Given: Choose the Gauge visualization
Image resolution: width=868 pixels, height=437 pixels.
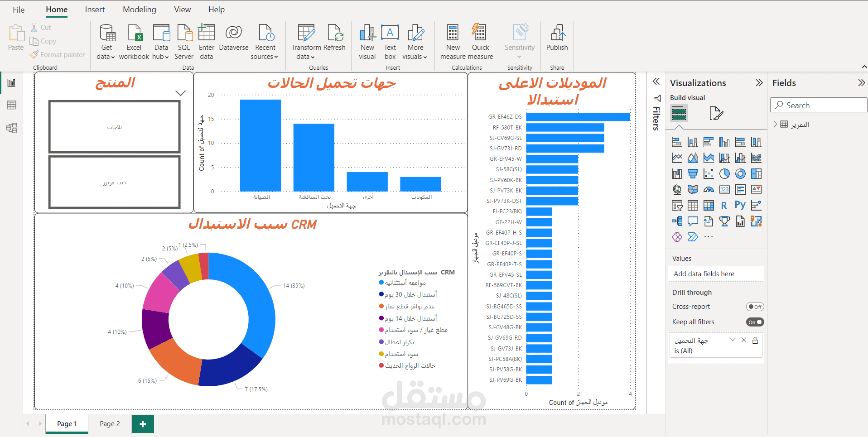Looking at the screenshot, I should coord(709,189).
